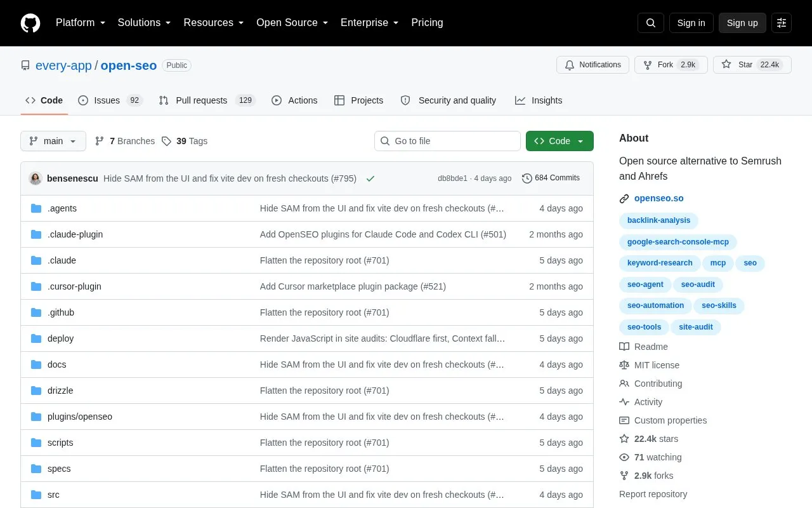Open the every-app owner link

[x=63, y=65]
